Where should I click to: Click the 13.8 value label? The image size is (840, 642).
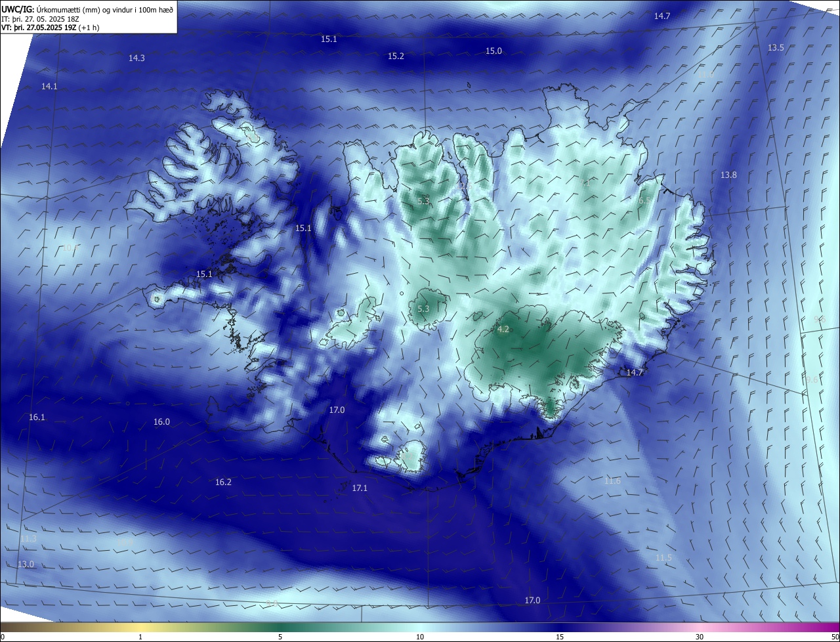point(728,175)
